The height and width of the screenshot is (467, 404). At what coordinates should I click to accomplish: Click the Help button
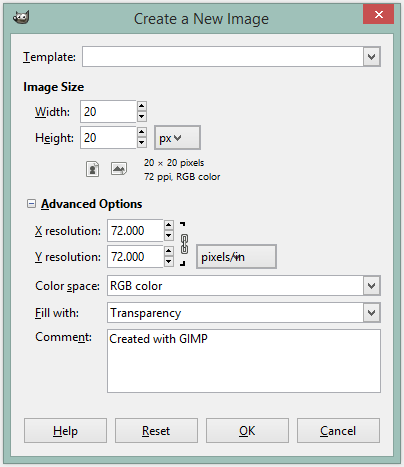65,431
